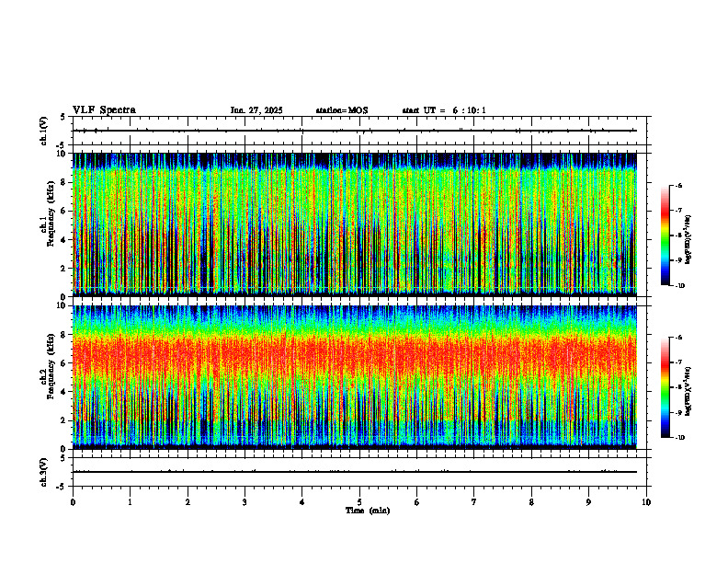Click the "ch.3(V)" axis label

(x=44, y=472)
